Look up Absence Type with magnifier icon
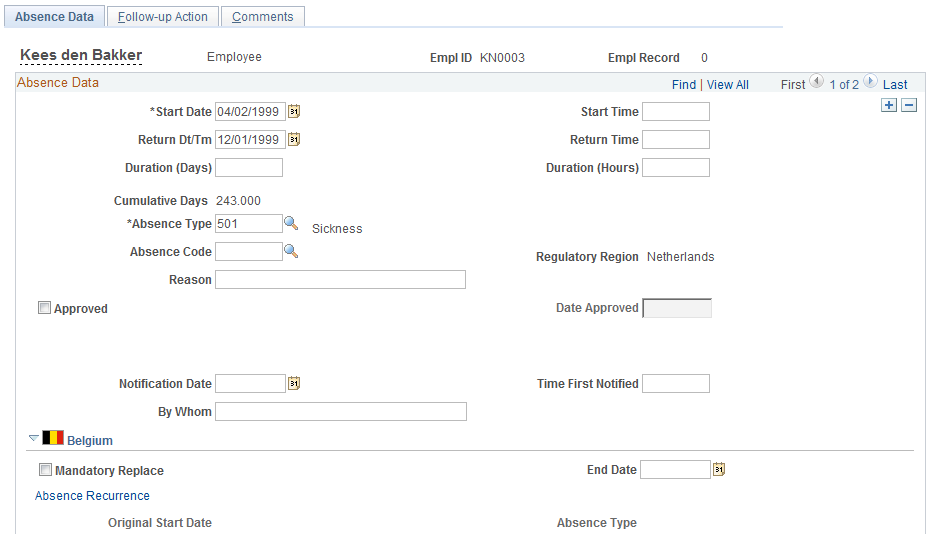This screenshot has height=534, width=939. [x=291, y=223]
